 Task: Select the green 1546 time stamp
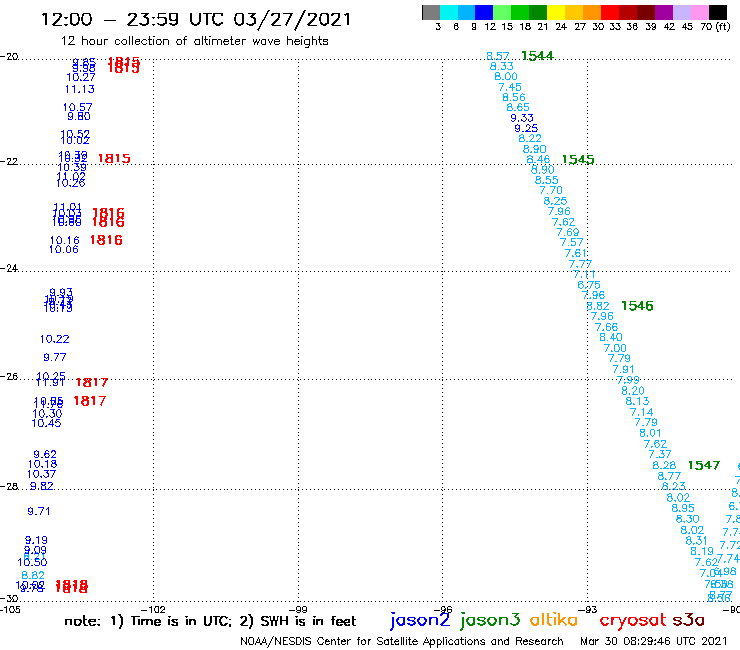pos(637,306)
